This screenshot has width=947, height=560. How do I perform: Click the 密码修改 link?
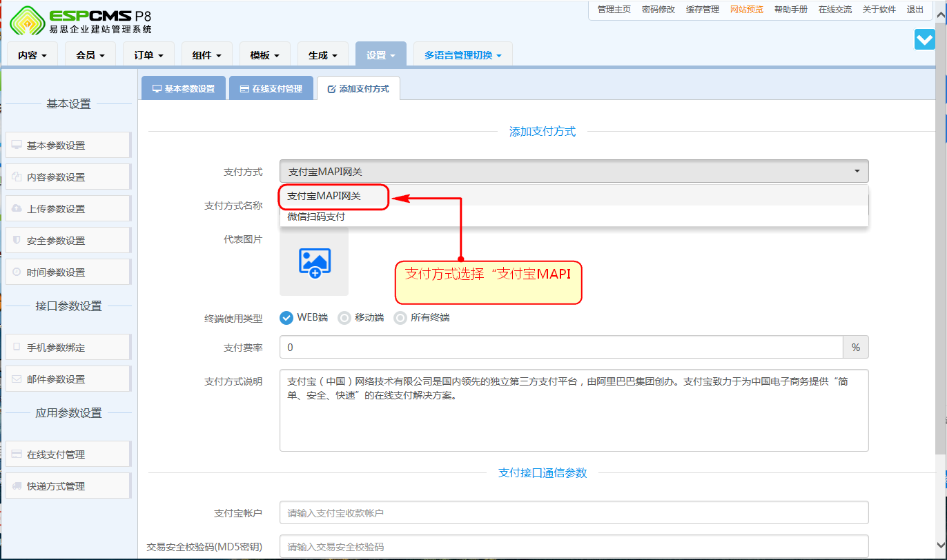click(658, 10)
